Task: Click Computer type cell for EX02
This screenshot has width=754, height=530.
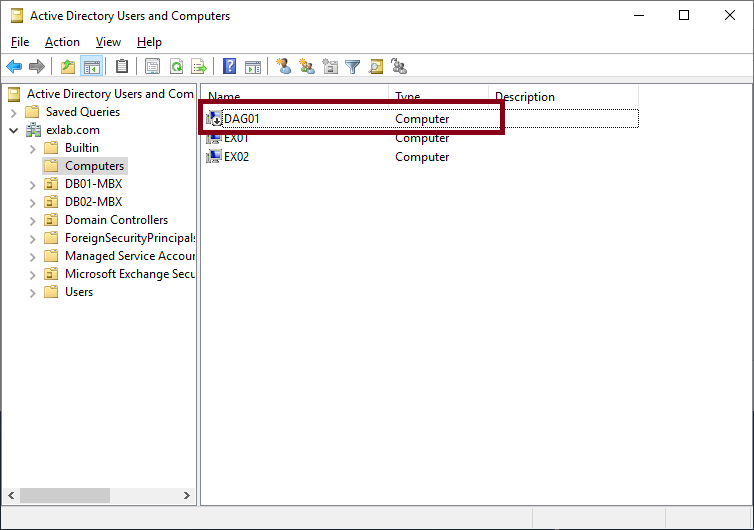Action: (422, 157)
